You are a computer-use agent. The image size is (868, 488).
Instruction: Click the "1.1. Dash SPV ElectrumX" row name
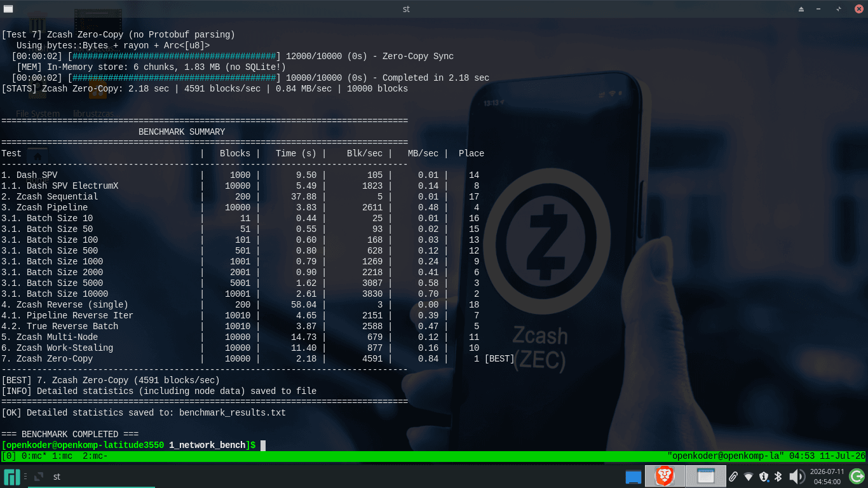pyautogui.click(x=60, y=186)
